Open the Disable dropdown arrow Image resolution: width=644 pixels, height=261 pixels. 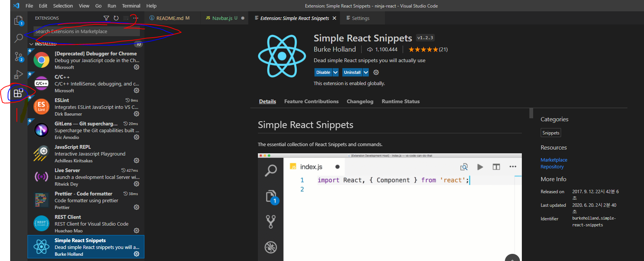(x=336, y=72)
